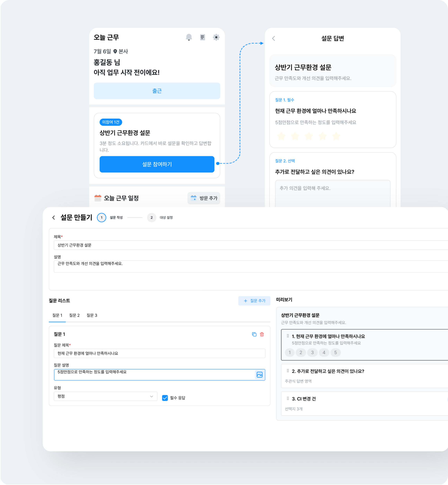The image size is (448, 485).
Task: Click the 선택지 3개 text
Action: pyautogui.click(x=294, y=409)
